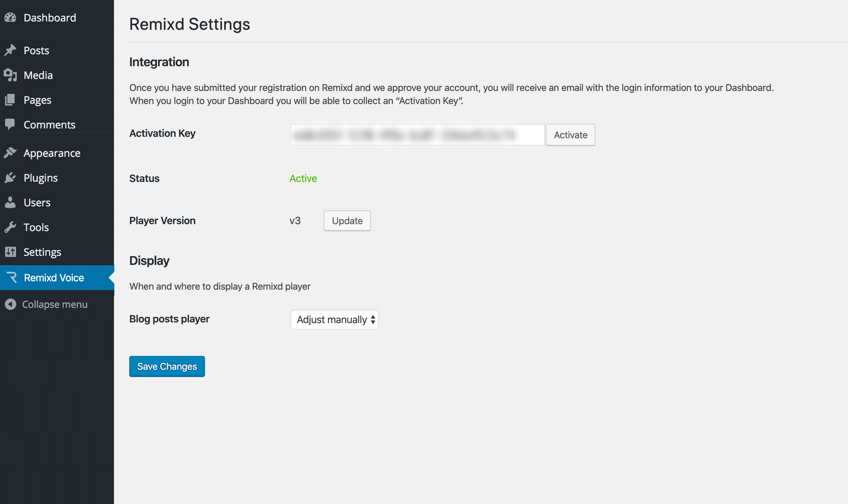This screenshot has height=504, width=848.
Task: Open the Blog posts player dropdown
Action: [x=334, y=320]
